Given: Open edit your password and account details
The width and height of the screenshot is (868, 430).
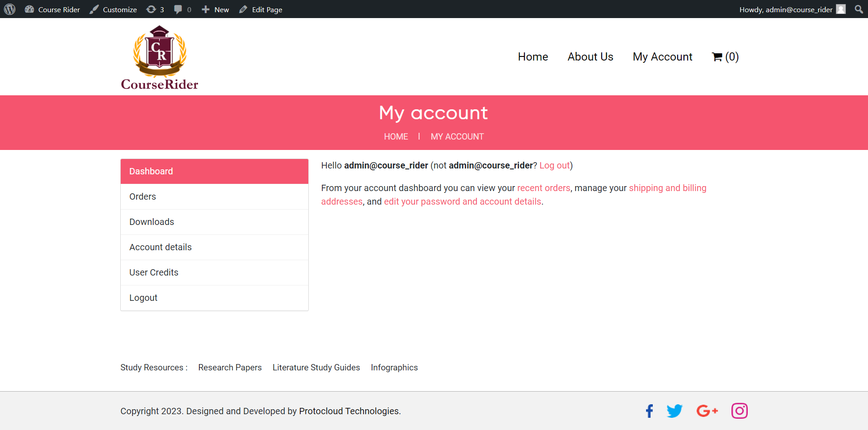Looking at the screenshot, I should (x=462, y=201).
